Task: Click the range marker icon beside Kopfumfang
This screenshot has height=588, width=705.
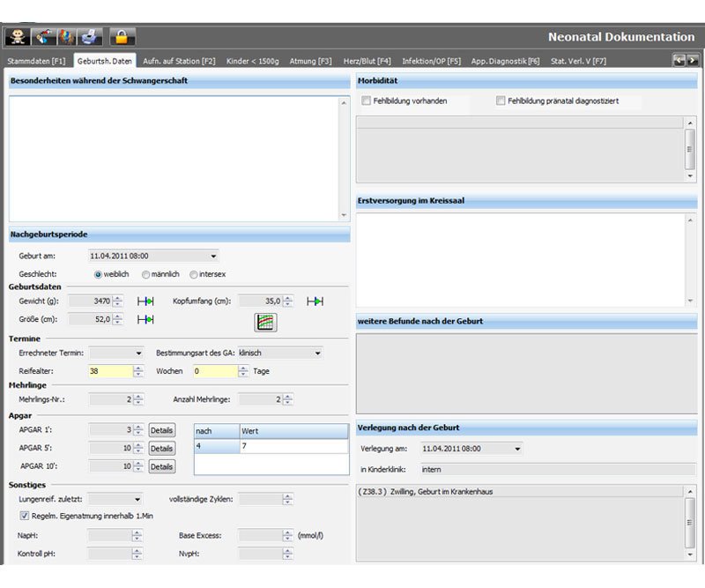Action: click(x=315, y=301)
